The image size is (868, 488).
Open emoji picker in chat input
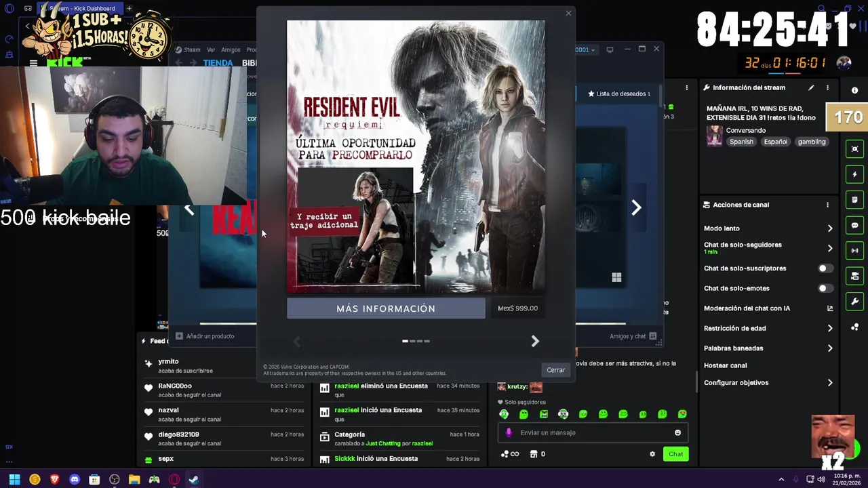[677, 432]
